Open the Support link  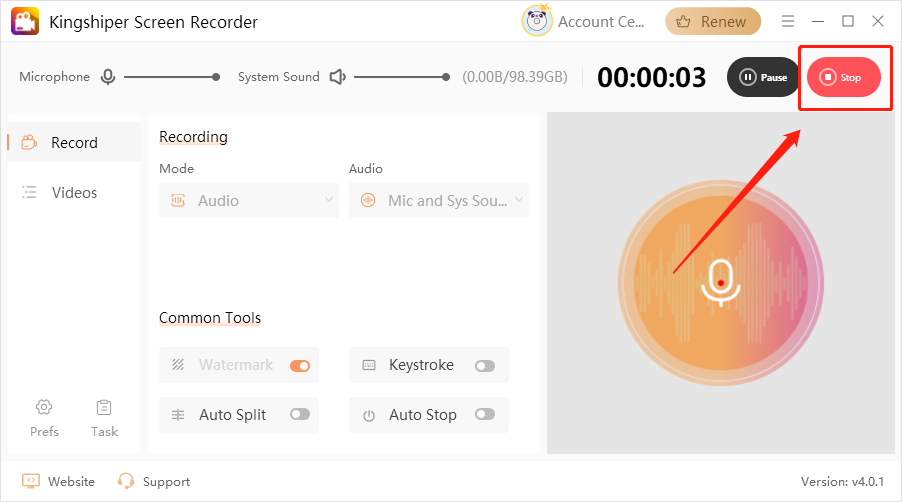point(166,482)
